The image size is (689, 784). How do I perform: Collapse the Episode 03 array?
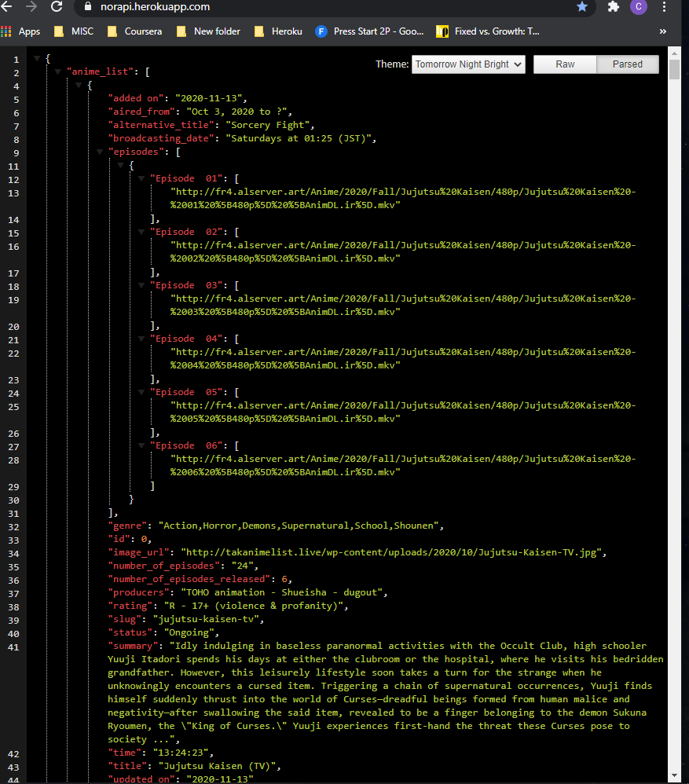141,285
